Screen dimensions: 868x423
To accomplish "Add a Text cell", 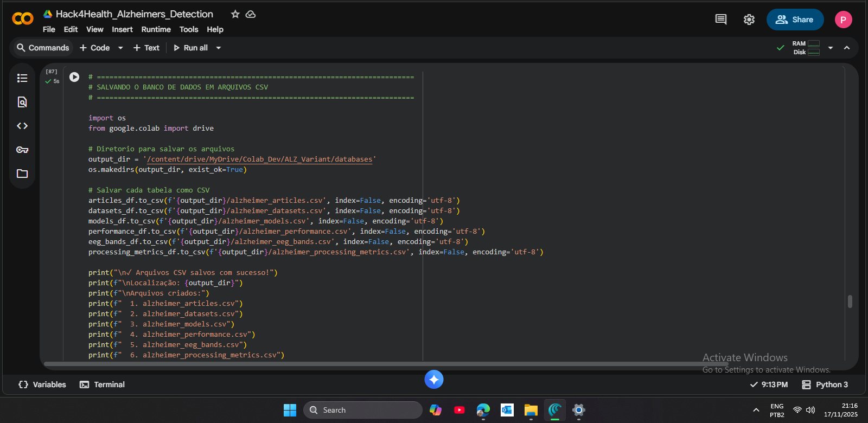I will [146, 48].
